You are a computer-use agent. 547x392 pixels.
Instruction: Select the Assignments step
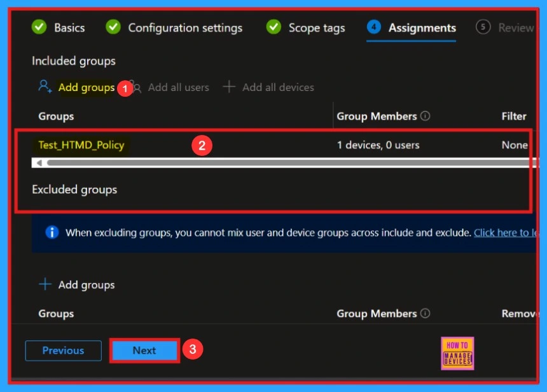pos(422,27)
